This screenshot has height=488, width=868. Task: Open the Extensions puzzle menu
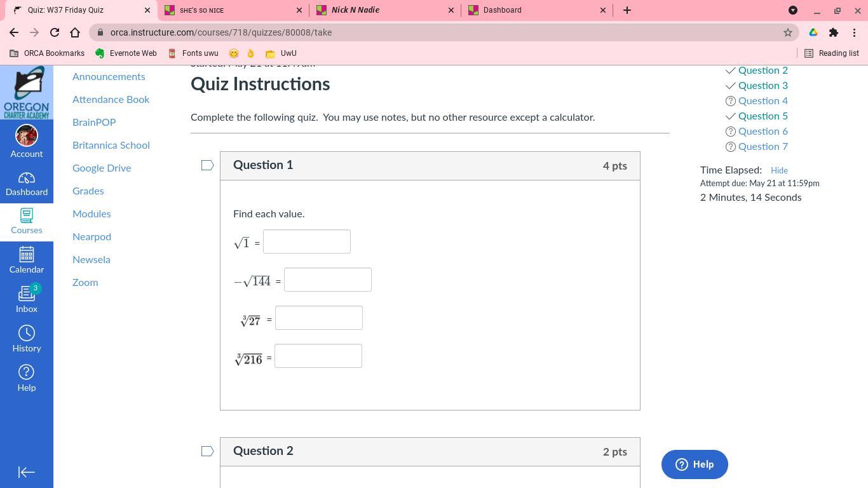coord(834,32)
